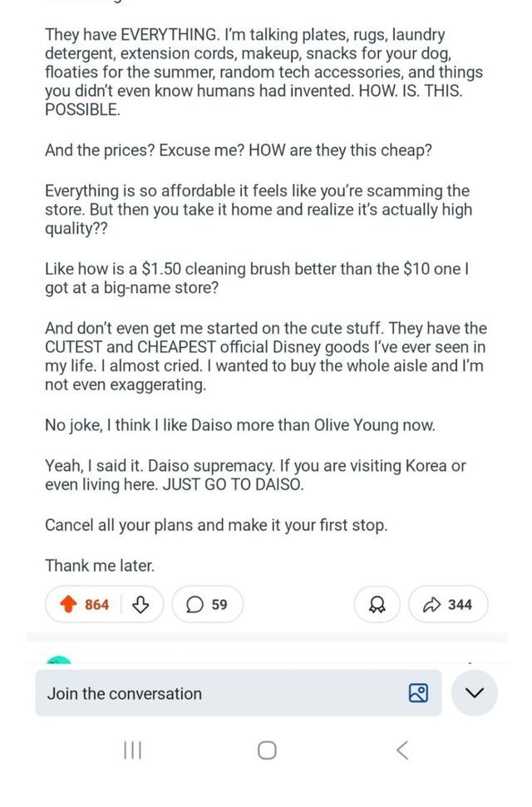
Task: Tap the "They have EVERYTHING" paragraph
Action: (263, 72)
